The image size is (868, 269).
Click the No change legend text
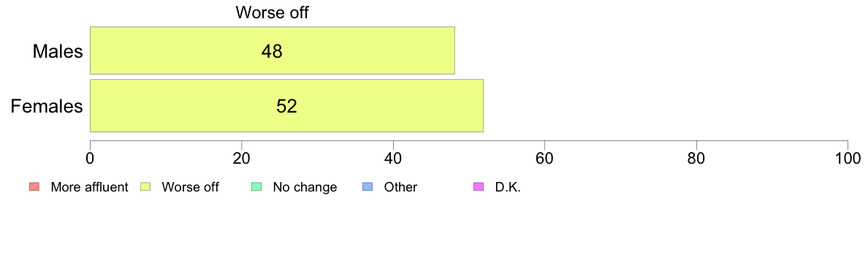coord(305,187)
